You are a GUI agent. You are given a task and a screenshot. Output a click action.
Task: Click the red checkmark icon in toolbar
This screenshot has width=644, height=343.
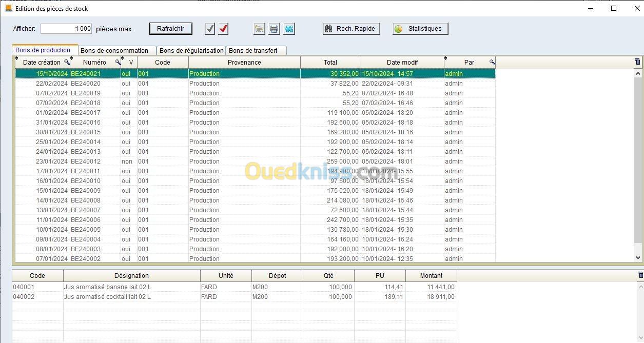223,29
